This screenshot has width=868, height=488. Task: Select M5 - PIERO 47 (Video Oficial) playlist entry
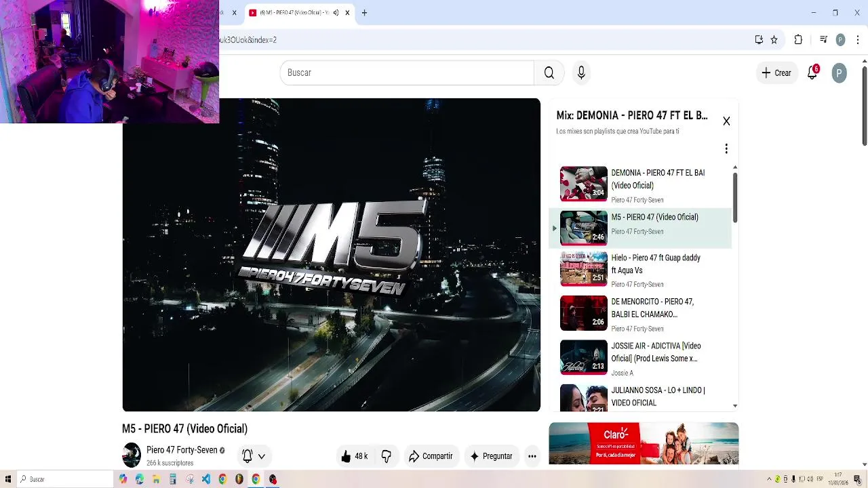(x=640, y=228)
